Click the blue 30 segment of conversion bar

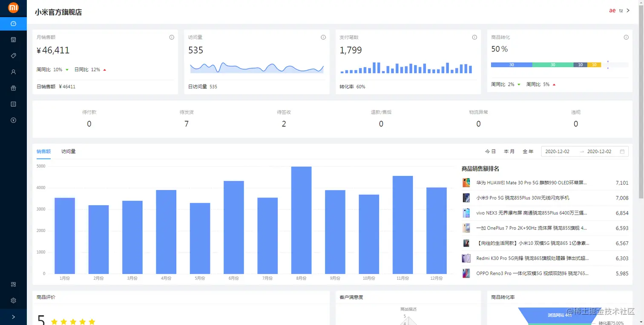(512, 65)
